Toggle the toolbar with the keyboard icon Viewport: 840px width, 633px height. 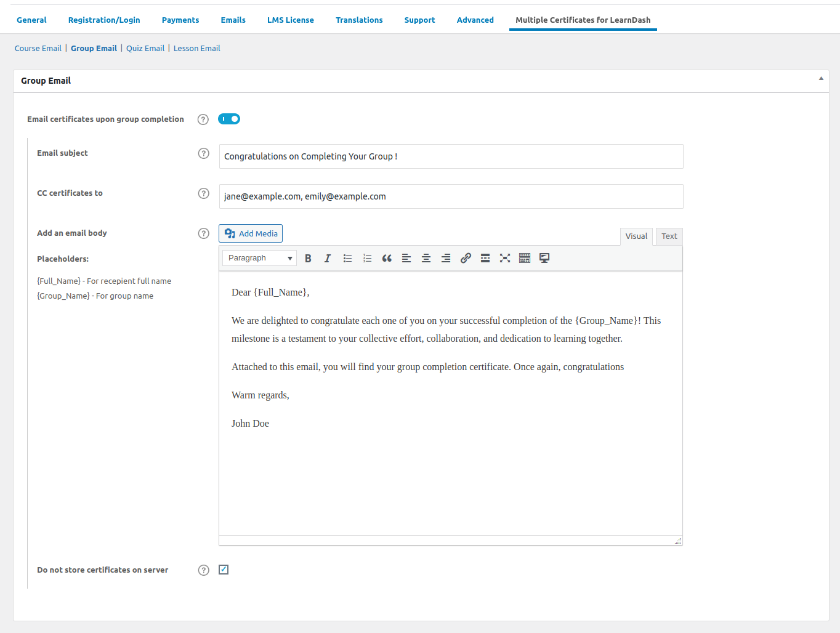tap(525, 258)
